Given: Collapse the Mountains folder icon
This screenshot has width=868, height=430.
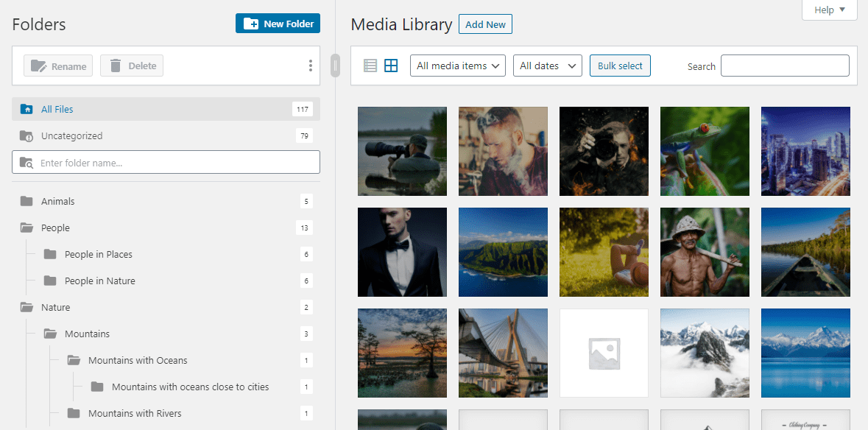Looking at the screenshot, I should [50, 334].
